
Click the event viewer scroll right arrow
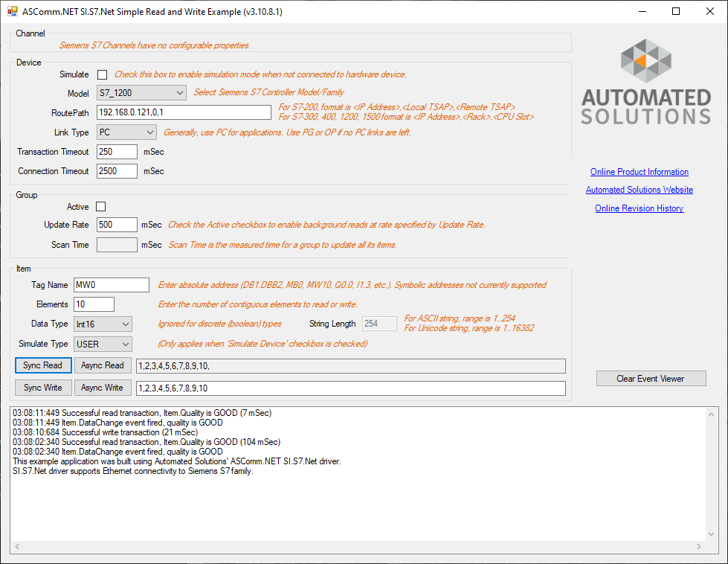699,547
